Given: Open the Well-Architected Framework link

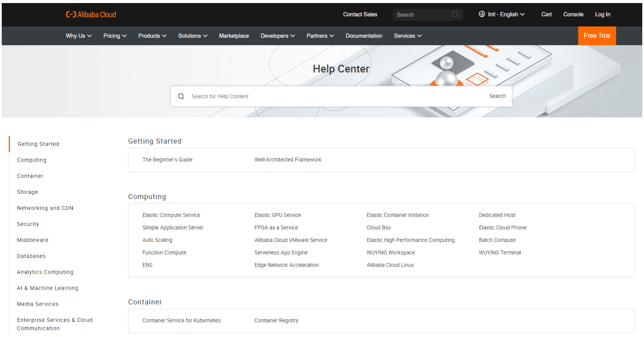Looking at the screenshot, I should pyautogui.click(x=288, y=160).
